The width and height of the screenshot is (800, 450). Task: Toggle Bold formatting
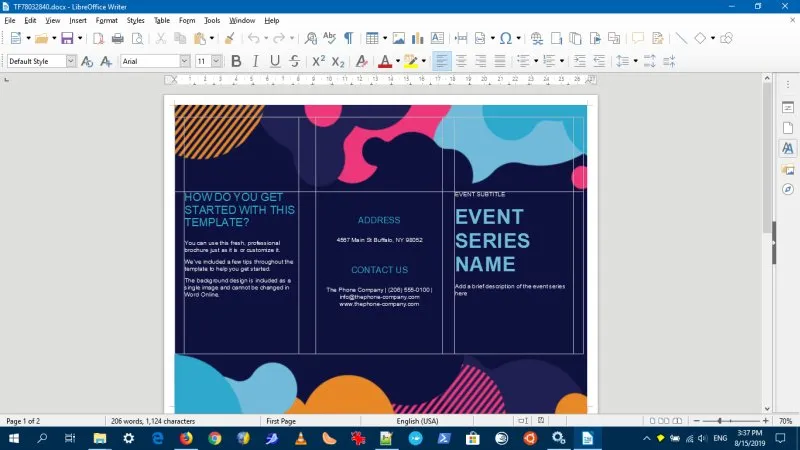(236, 61)
